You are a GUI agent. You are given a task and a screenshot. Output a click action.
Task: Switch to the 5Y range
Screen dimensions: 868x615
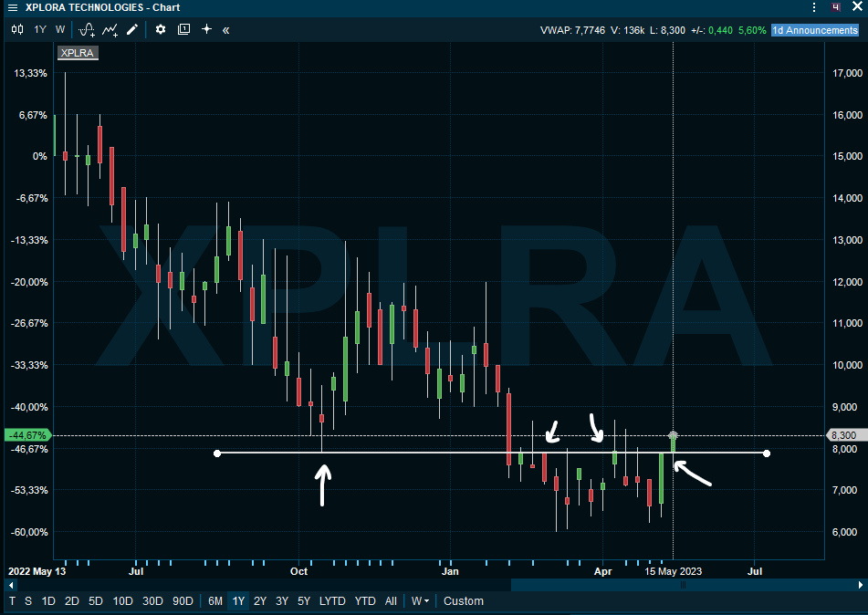[x=304, y=601]
